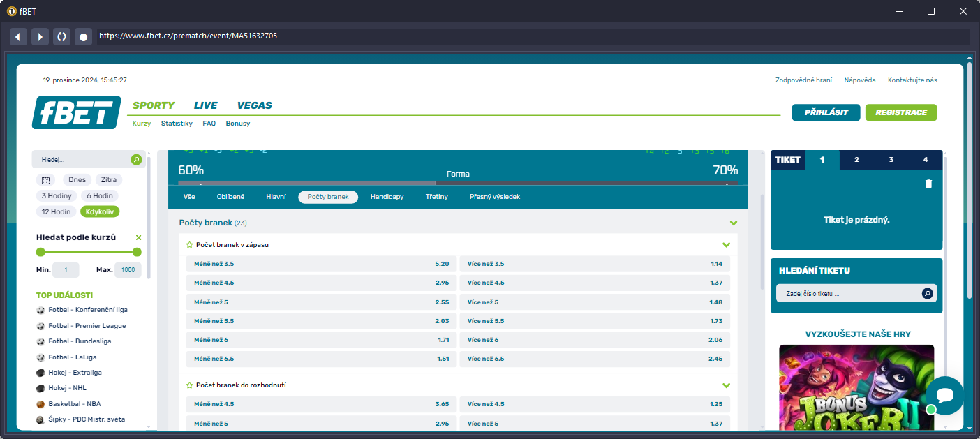The image size is (980, 439).
Task: Click the football icon next to Konferenční liga
Action: click(40, 310)
